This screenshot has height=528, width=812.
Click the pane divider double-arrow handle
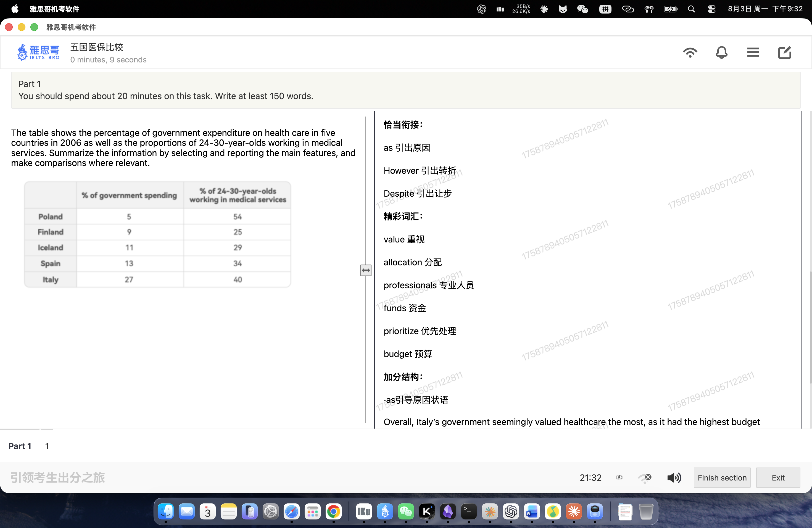tap(366, 270)
